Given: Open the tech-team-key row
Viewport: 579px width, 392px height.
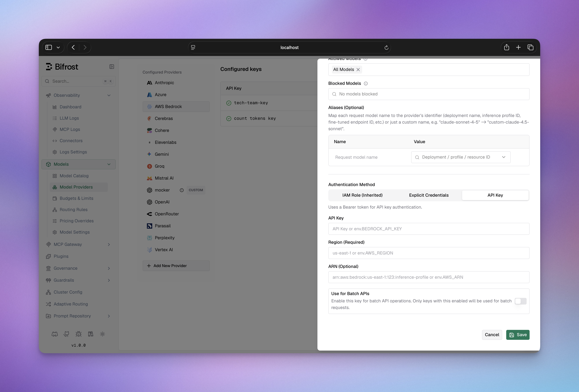Looking at the screenshot, I should pos(269,103).
